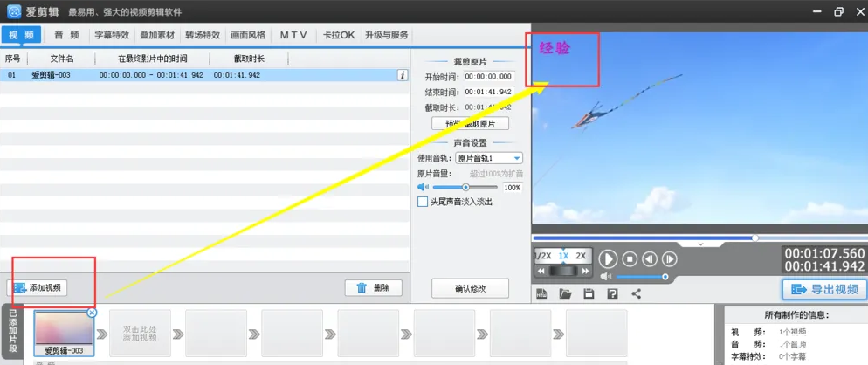Switch to the 音频 tab
Viewport: 868px width, 365px height.
pyautogui.click(x=65, y=35)
